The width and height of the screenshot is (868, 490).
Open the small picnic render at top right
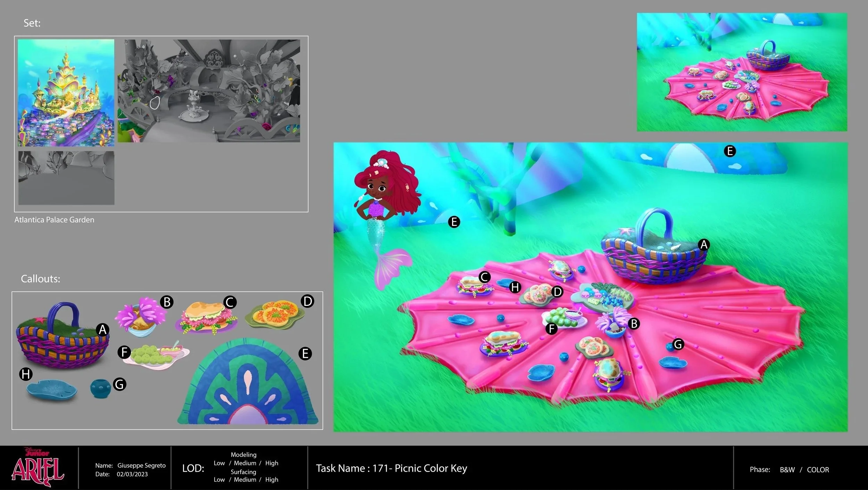coord(742,72)
